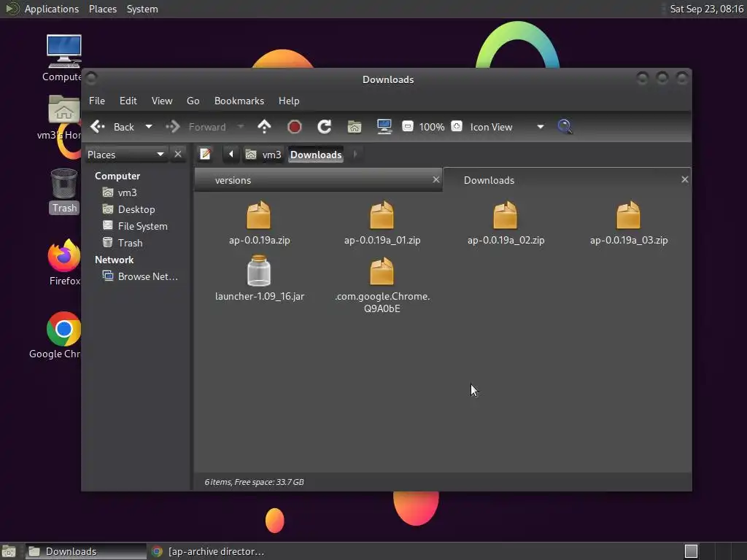Open vm3 in Places sidebar

point(120,192)
